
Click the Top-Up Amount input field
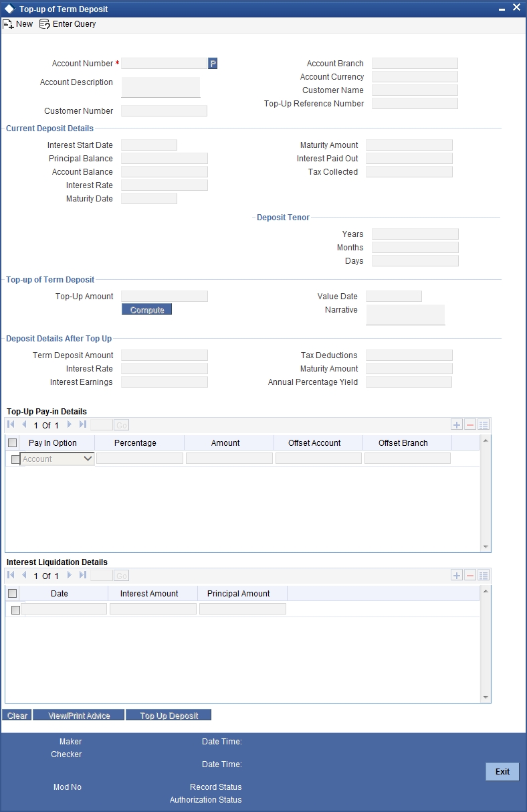click(165, 297)
